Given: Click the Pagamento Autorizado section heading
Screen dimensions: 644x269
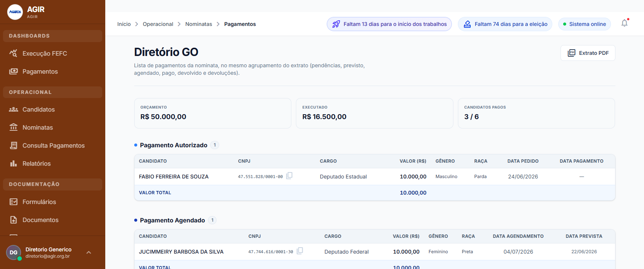Looking at the screenshot, I should pyautogui.click(x=173, y=145).
